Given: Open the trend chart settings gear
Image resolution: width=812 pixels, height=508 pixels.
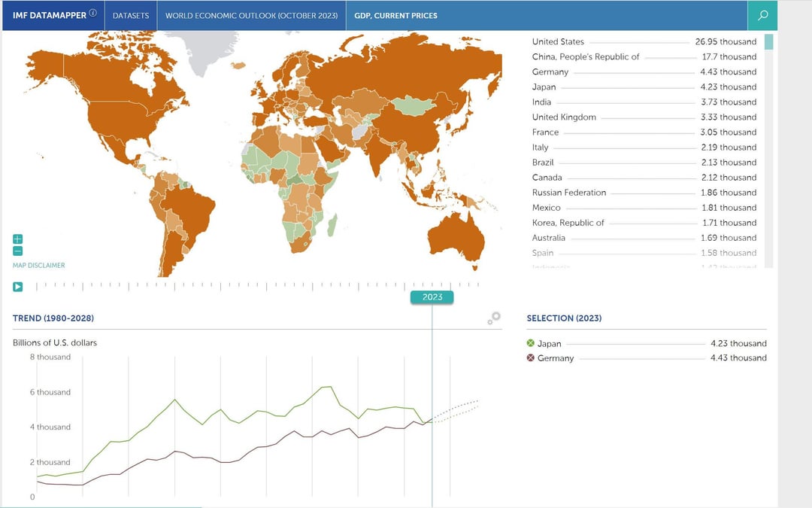Looking at the screenshot, I should tap(494, 318).
